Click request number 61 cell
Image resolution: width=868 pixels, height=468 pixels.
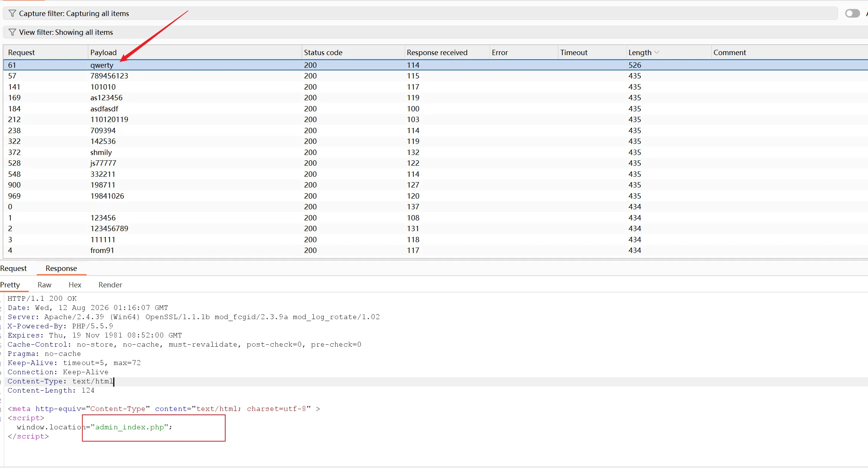(x=12, y=65)
